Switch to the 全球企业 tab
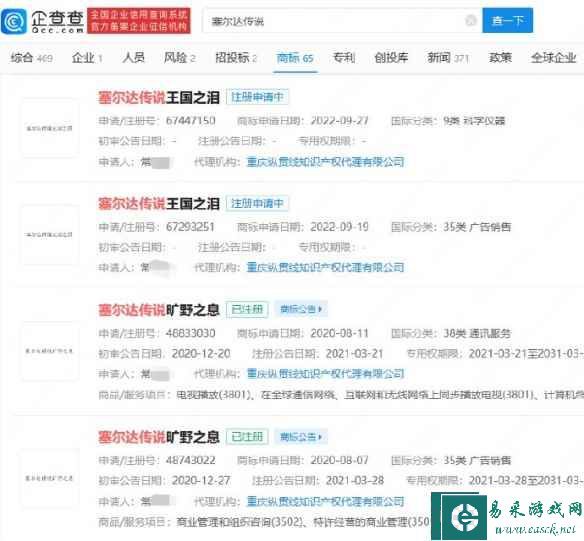584x541 pixels. (x=553, y=58)
